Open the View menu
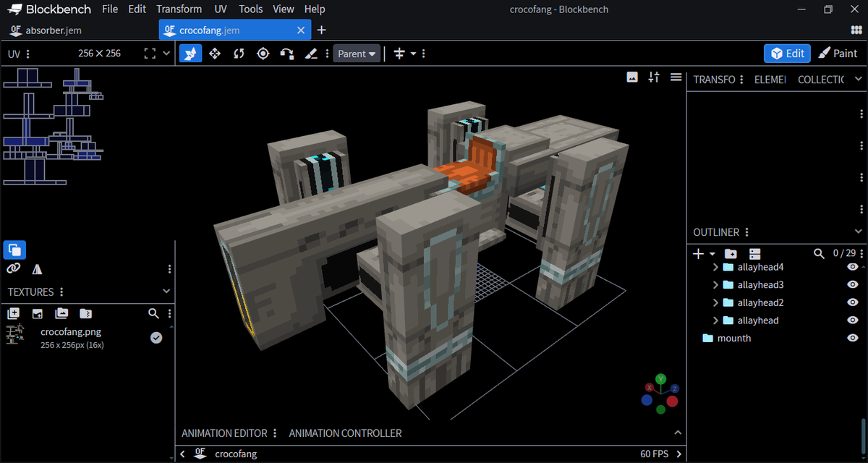The image size is (868, 463). pos(284,9)
